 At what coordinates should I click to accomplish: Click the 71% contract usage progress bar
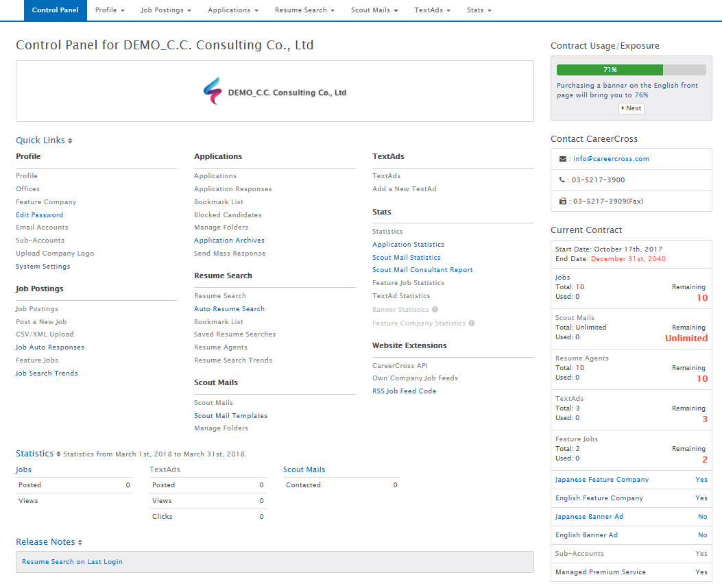(x=631, y=70)
